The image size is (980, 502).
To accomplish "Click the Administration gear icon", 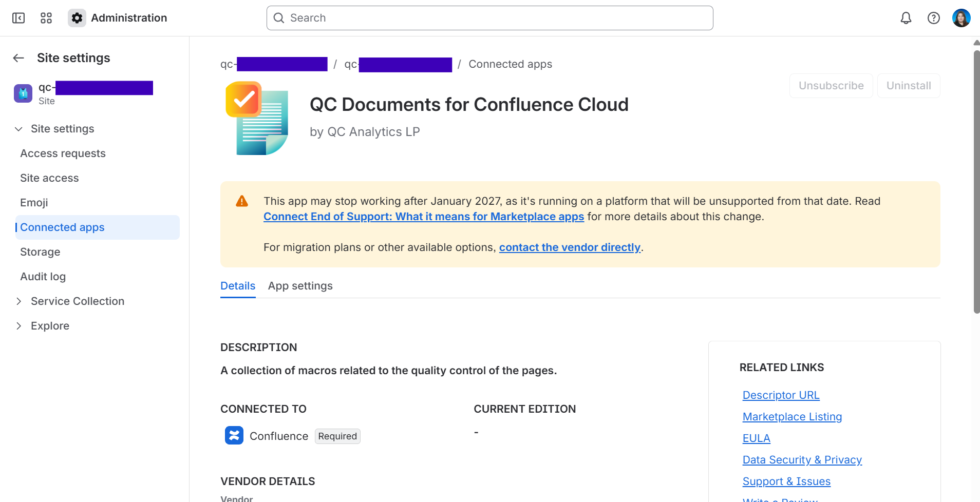I will (x=77, y=18).
